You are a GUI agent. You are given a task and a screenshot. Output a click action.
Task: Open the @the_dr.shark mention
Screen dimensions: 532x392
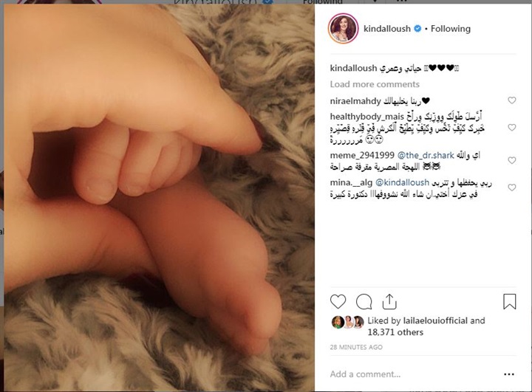point(426,155)
